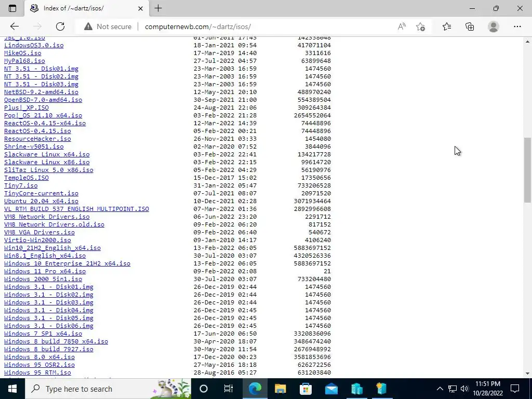
Task: Download TinyCore-current.iso
Action: pyautogui.click(x=42, y=193)
